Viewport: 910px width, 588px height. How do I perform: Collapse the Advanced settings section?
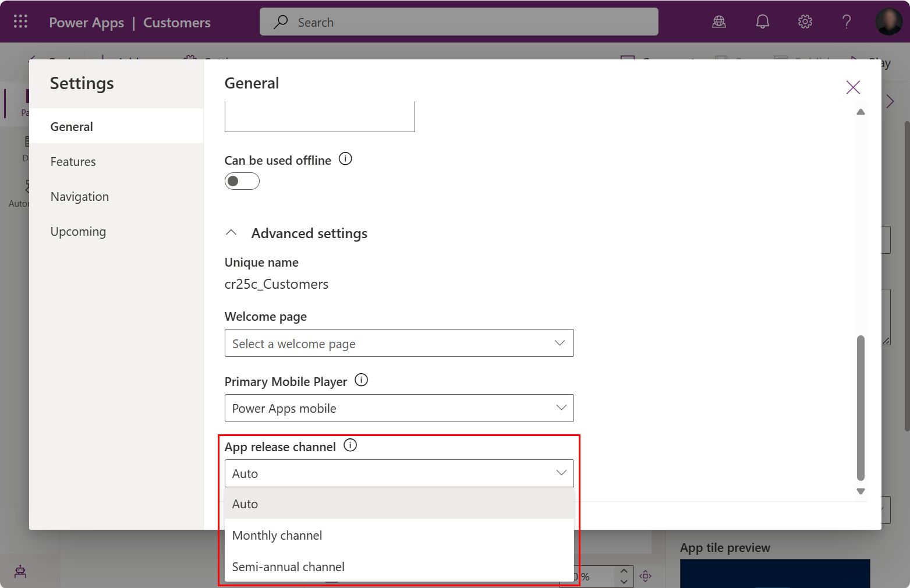click(x=231, y=232)
